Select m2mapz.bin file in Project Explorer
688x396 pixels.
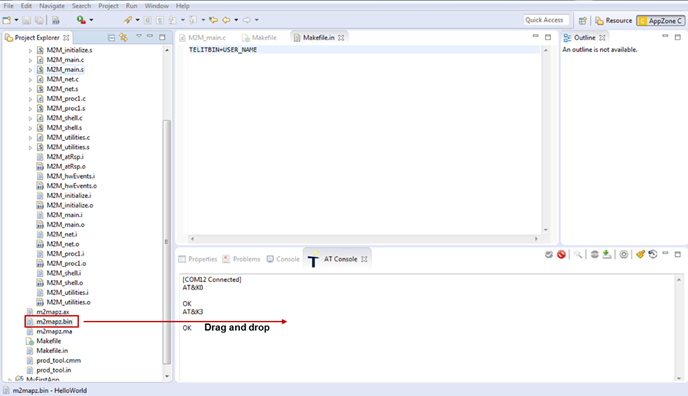[x=54, y=321]
